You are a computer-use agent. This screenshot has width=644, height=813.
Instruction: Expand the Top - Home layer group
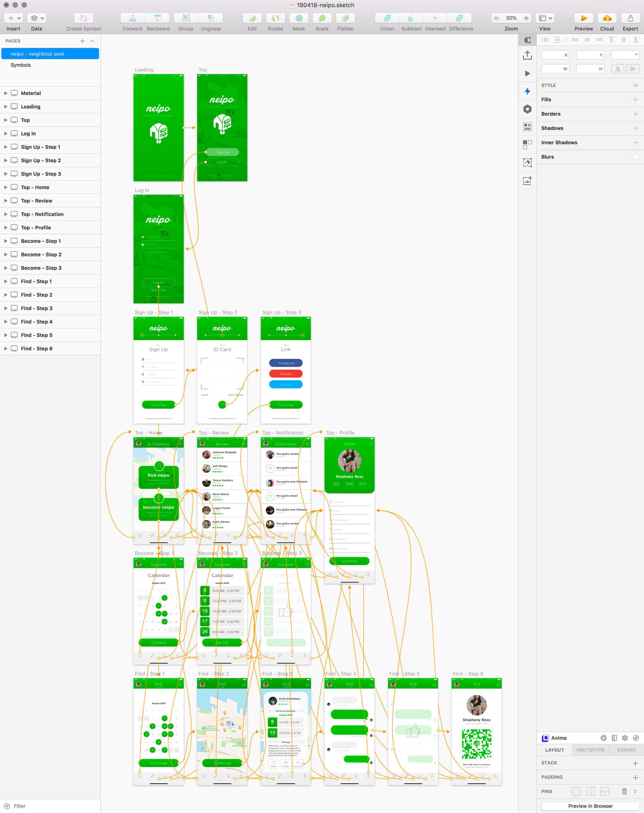pyautogui.click(x=5, y=187)
